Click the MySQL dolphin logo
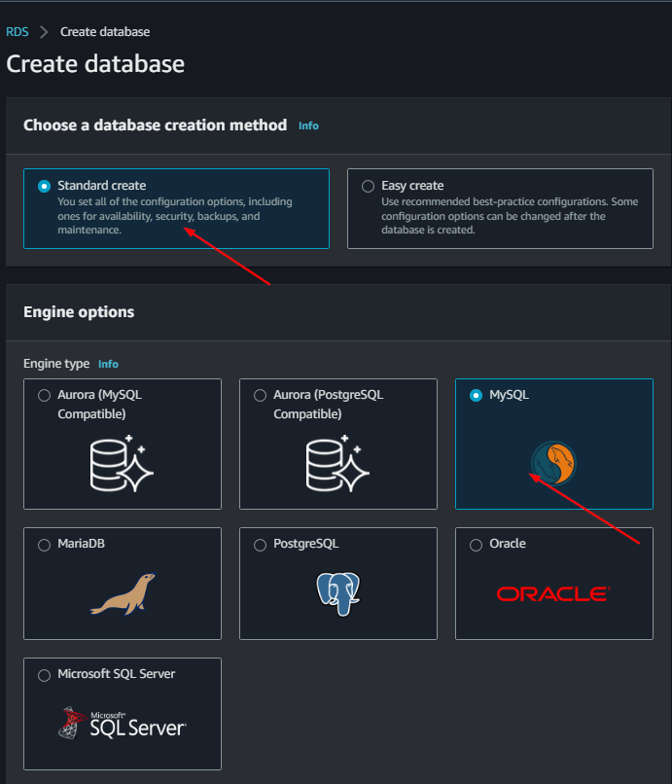 click(553, 464)
